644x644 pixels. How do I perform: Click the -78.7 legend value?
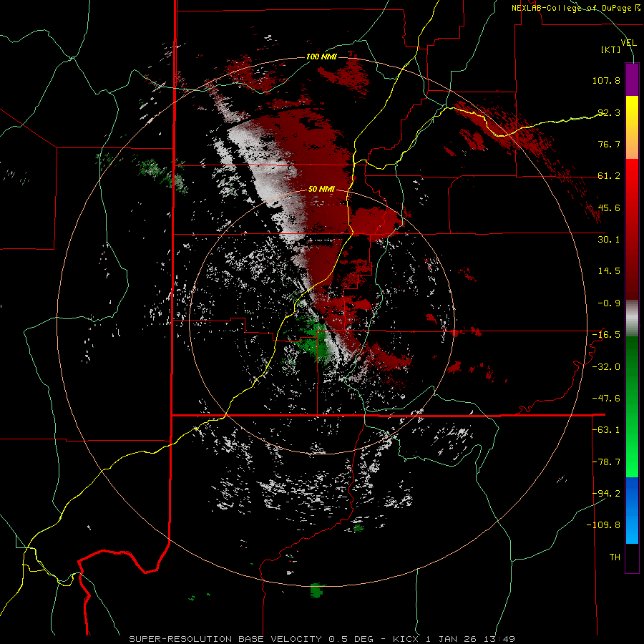click(606, 462)
